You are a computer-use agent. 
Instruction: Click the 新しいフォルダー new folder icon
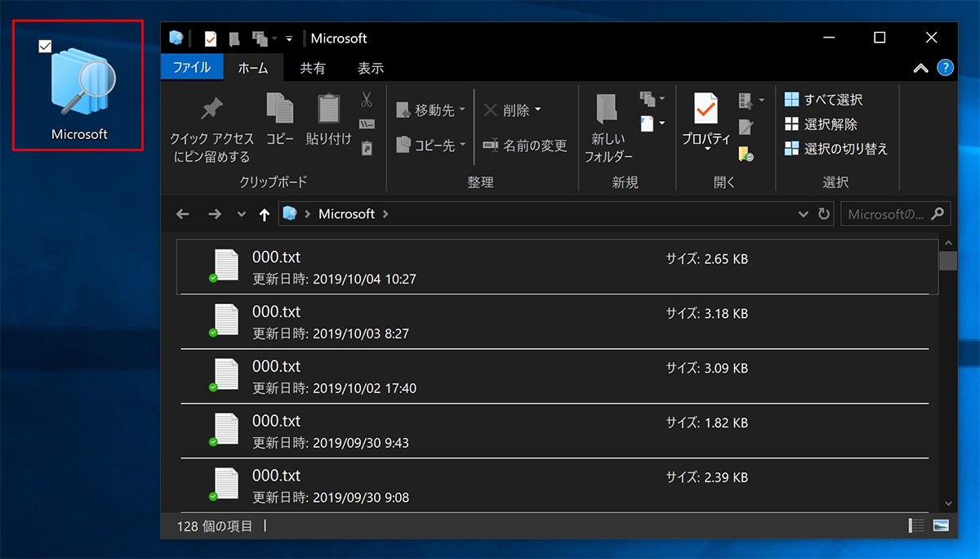(x=607, y=109)
